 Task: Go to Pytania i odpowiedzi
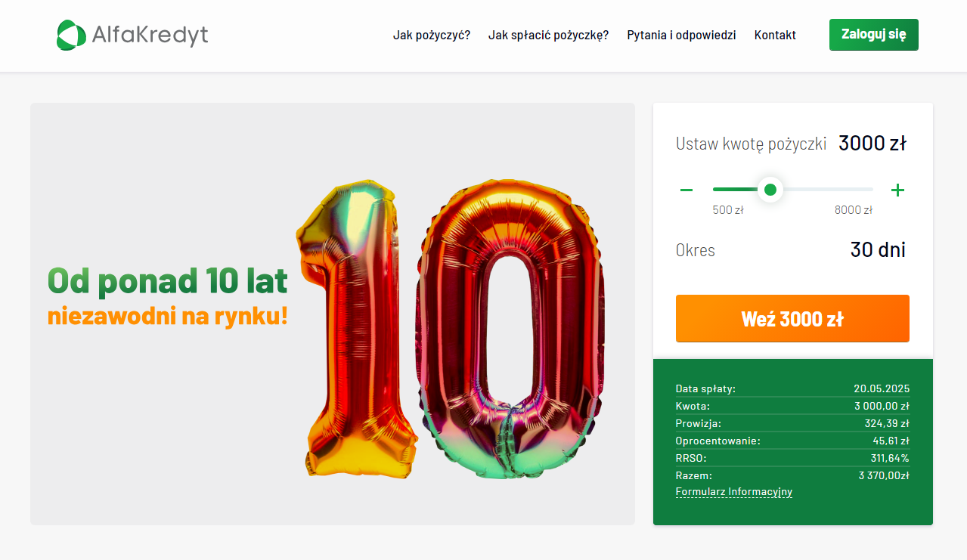681,35
